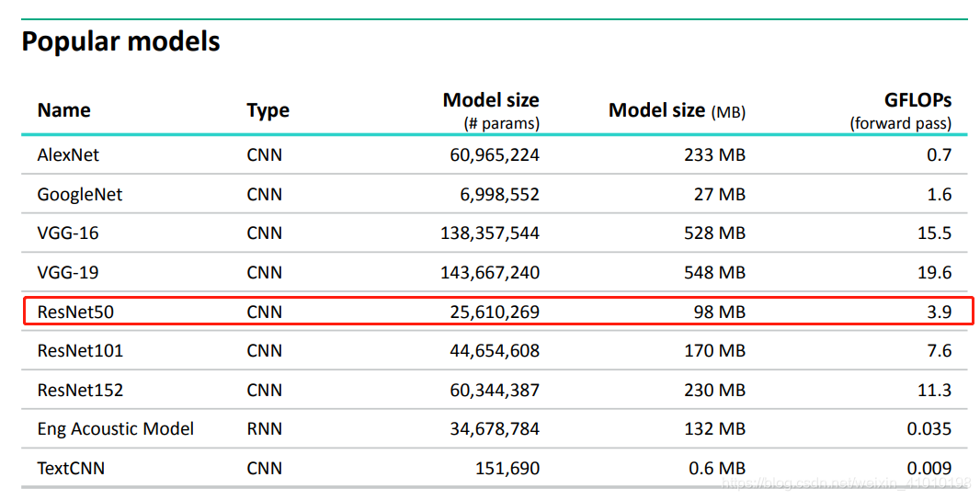Click the 'GFLOPs (forward pass)' column header
Viewport: 980px width, 500px height.
tap(901, 110)
